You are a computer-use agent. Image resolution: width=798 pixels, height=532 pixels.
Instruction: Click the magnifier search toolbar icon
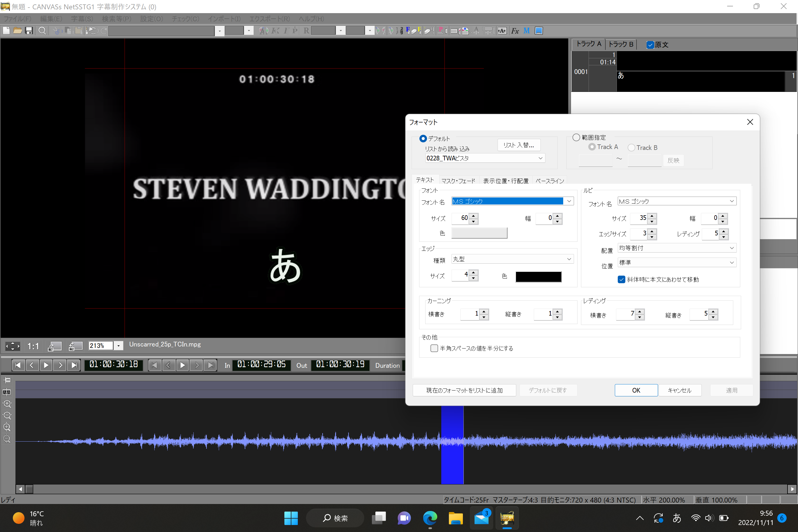(42, 31)
